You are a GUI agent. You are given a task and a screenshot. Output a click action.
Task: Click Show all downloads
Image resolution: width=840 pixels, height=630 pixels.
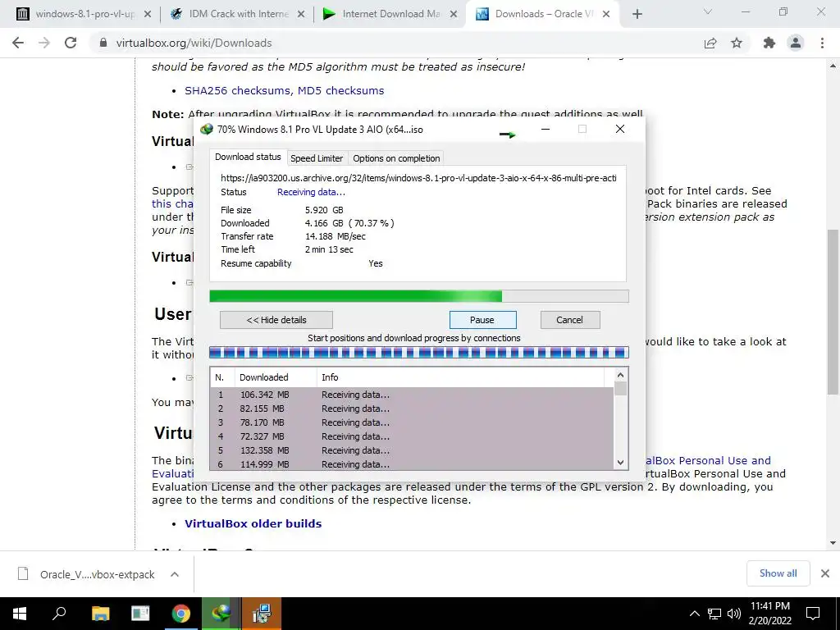[x=778, y=573]
